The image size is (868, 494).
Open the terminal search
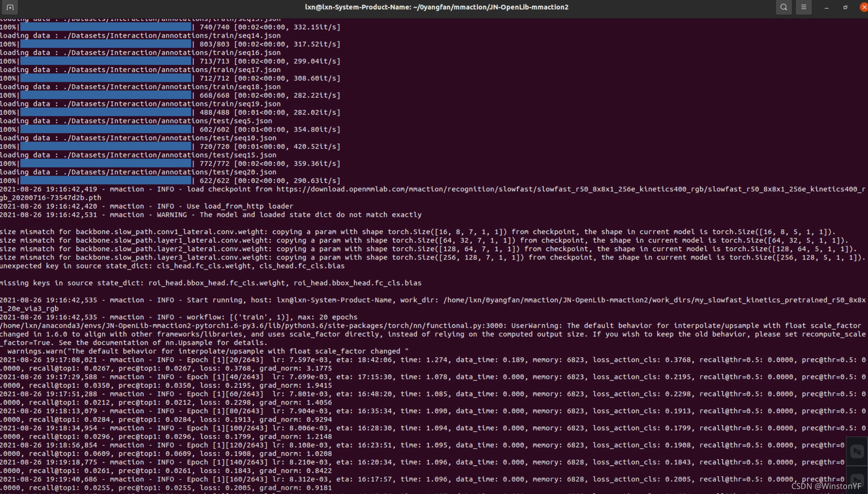[784, 7]
